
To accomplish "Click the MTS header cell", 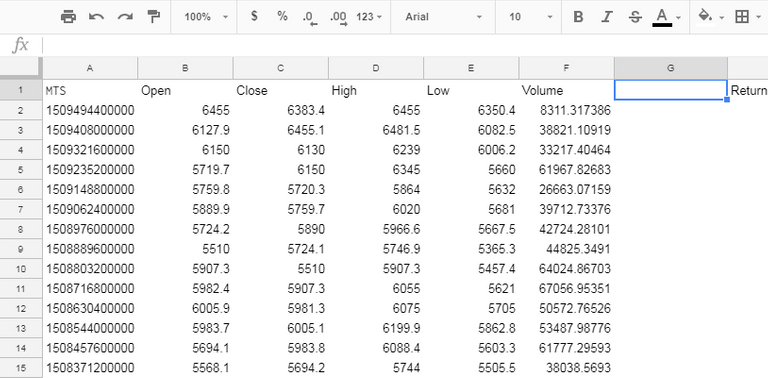I will point(90,91).
